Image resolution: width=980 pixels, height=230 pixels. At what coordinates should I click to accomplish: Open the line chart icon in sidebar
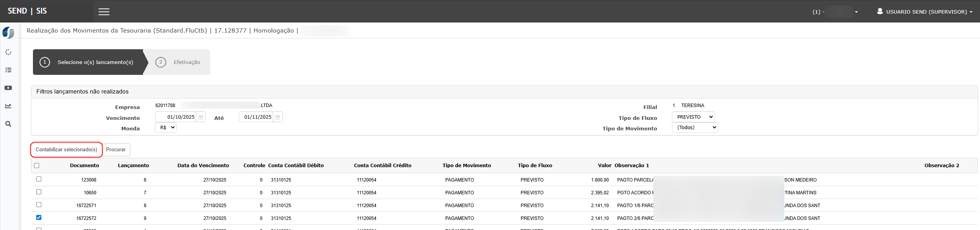[8, 106]
